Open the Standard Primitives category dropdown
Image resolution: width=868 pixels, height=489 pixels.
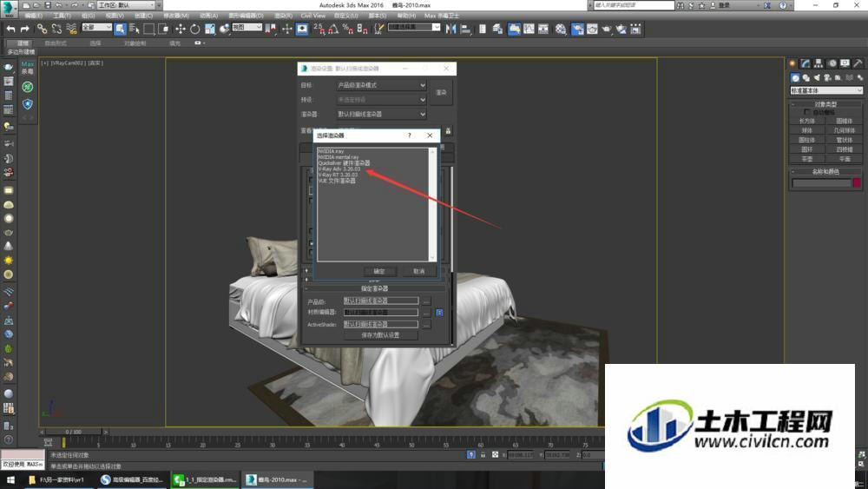coord(826,90)
